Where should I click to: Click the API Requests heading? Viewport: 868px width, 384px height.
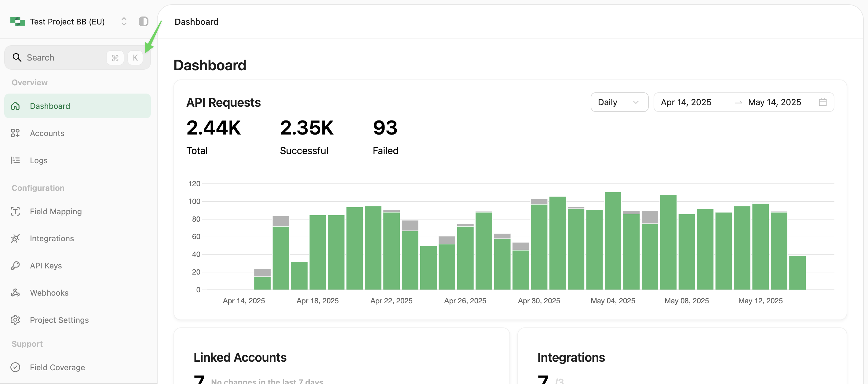pyautogui.click(x=224, y=103)
